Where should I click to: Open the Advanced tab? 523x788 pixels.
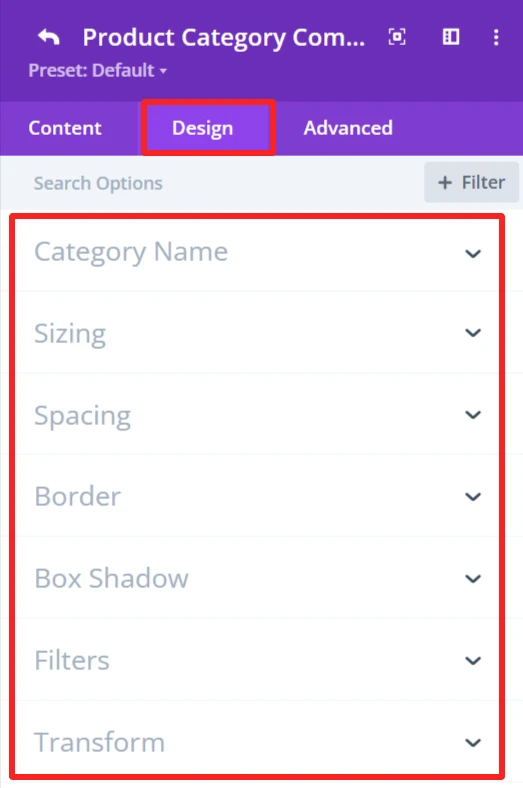coord(348,128)
